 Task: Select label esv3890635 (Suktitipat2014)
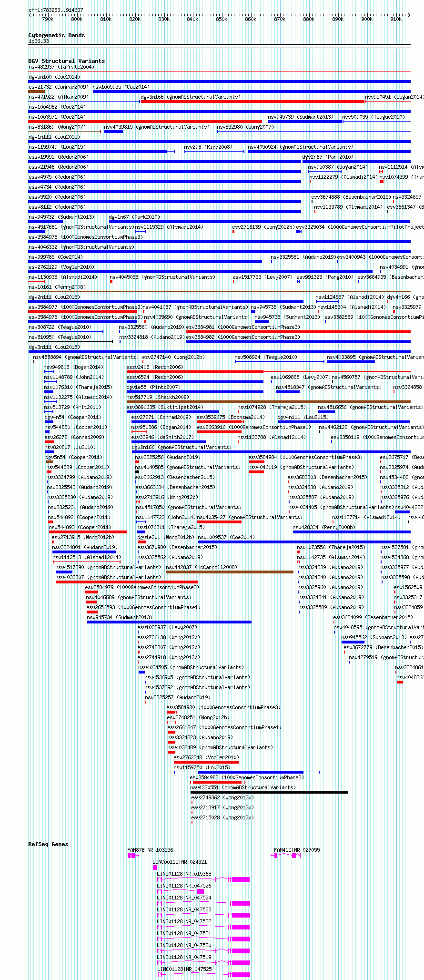click(x=165, y=407)
